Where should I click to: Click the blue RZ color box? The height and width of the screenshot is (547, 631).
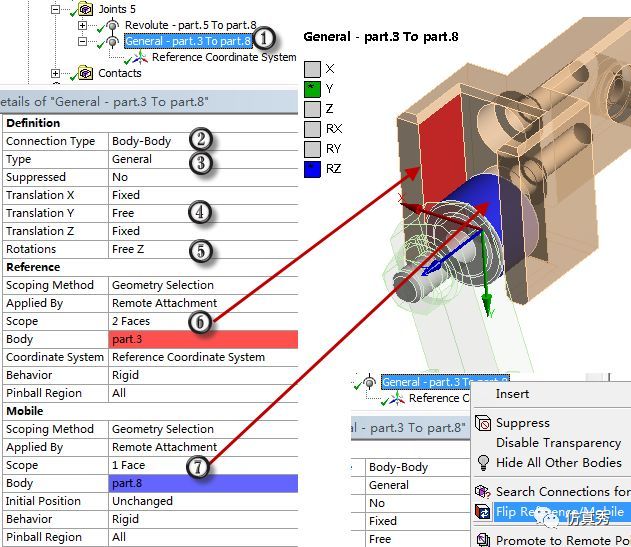[312, 169]
